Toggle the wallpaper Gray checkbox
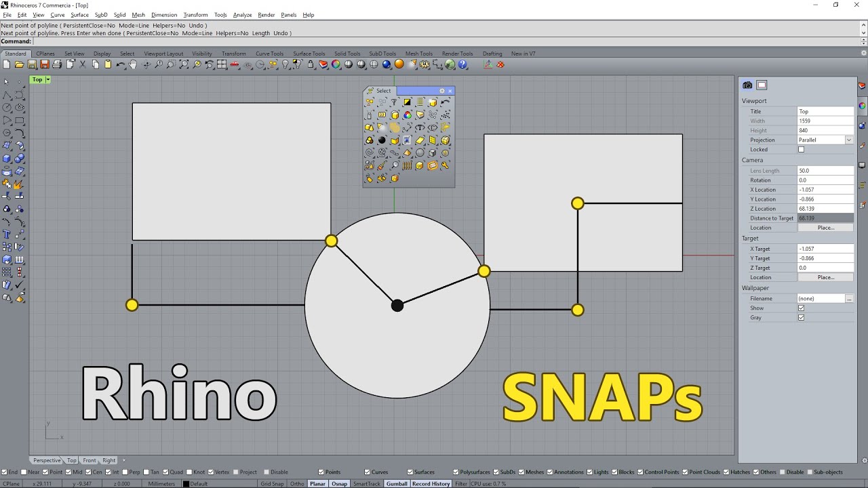868x488 pixels. click(801, 317)
